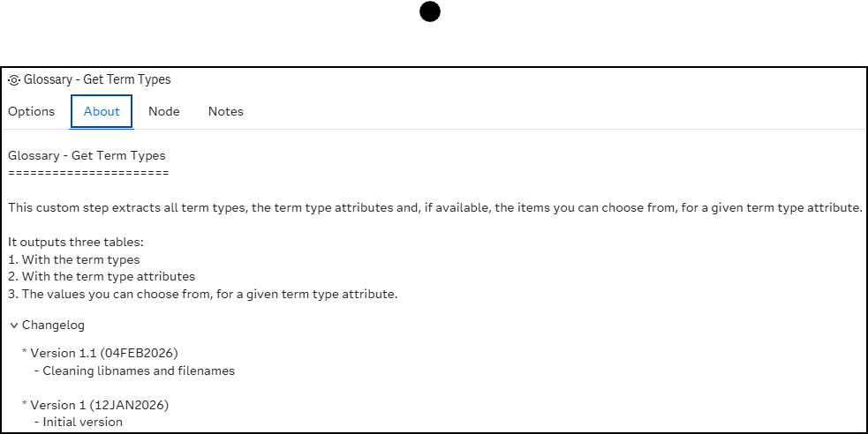
Task: Click the custom step description paragraph
Action: pos(435,208)
